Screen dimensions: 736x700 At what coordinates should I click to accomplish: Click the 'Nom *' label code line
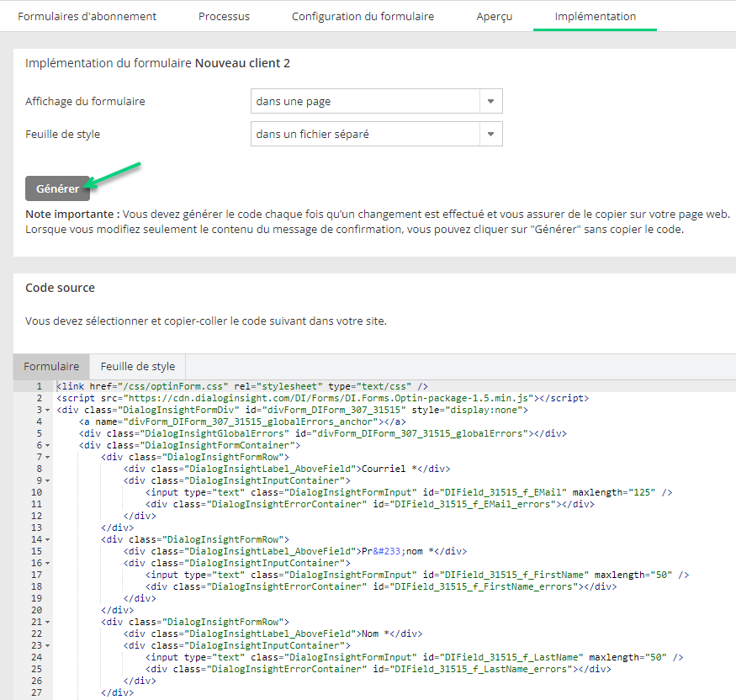273,634
